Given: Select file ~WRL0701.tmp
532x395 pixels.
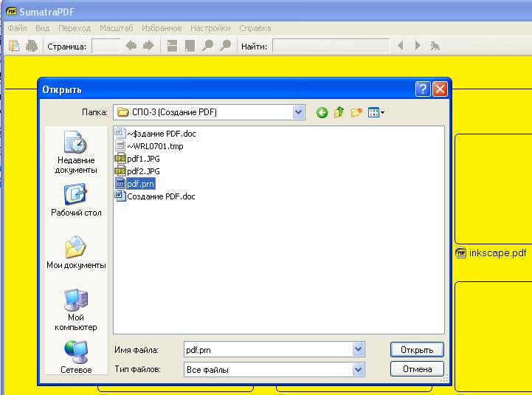Looking at the screenshot, I should 149,146.
